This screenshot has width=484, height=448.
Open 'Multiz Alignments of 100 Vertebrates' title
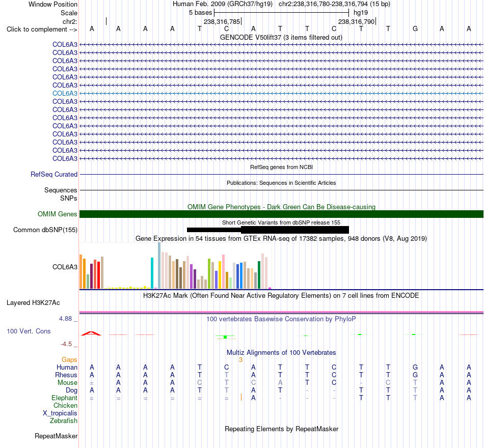(281, 352)
